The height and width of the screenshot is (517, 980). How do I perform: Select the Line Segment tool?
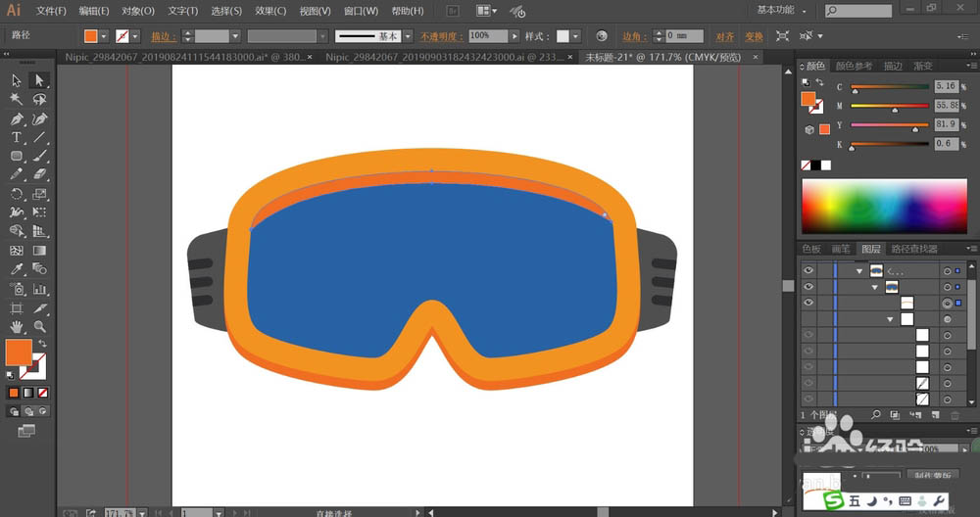point(39,137)
